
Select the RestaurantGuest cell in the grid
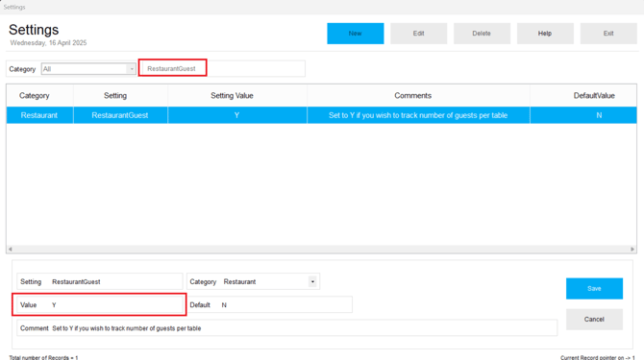tap(120, 115)
